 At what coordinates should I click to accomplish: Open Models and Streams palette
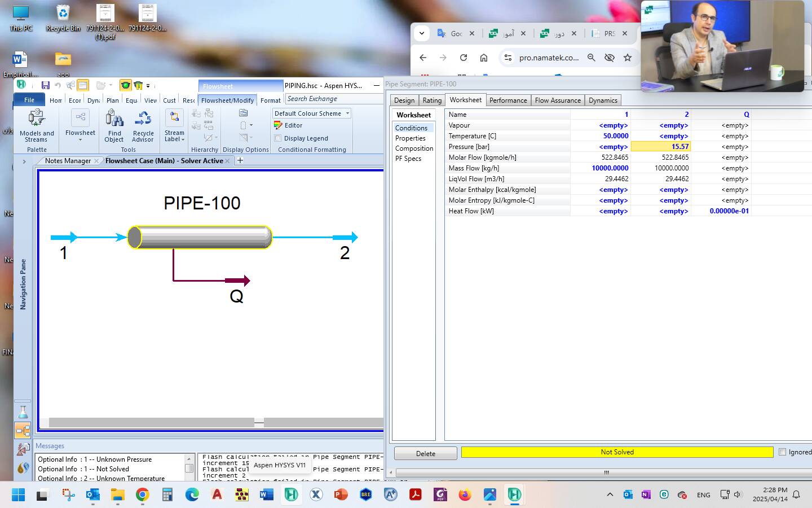coord(37,126)
